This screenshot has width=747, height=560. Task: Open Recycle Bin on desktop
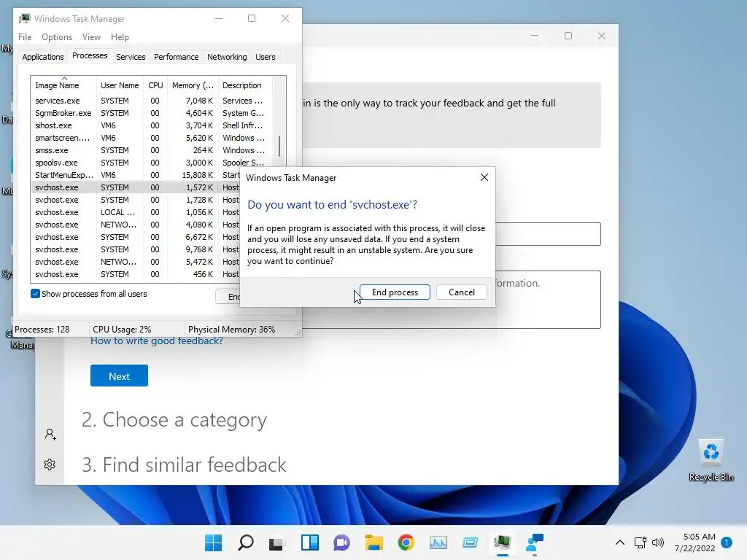(711, 459)
